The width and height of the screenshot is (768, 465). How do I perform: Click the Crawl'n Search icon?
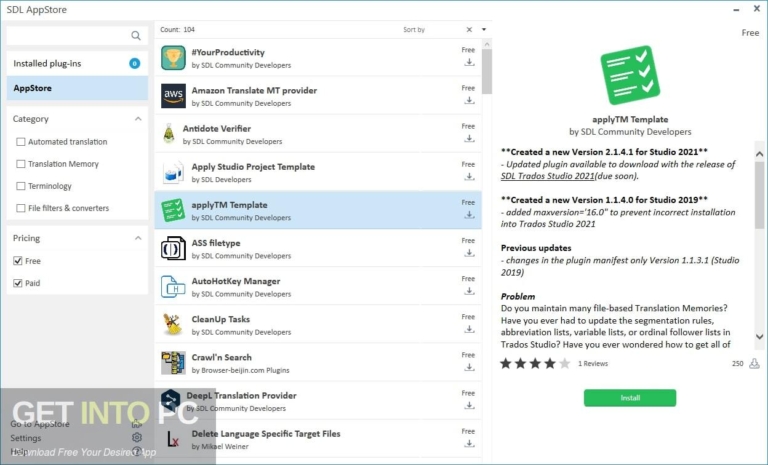[173, 363]
